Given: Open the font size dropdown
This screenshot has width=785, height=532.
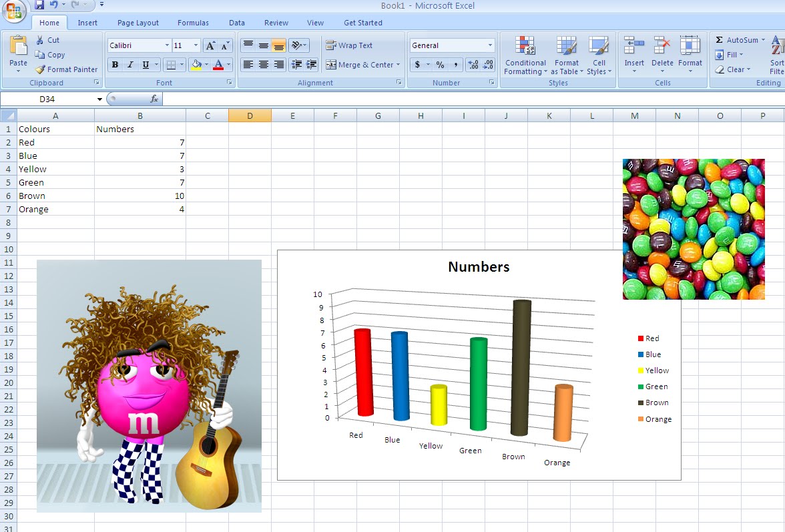Looking at the screenshot, I should (196, 45).
